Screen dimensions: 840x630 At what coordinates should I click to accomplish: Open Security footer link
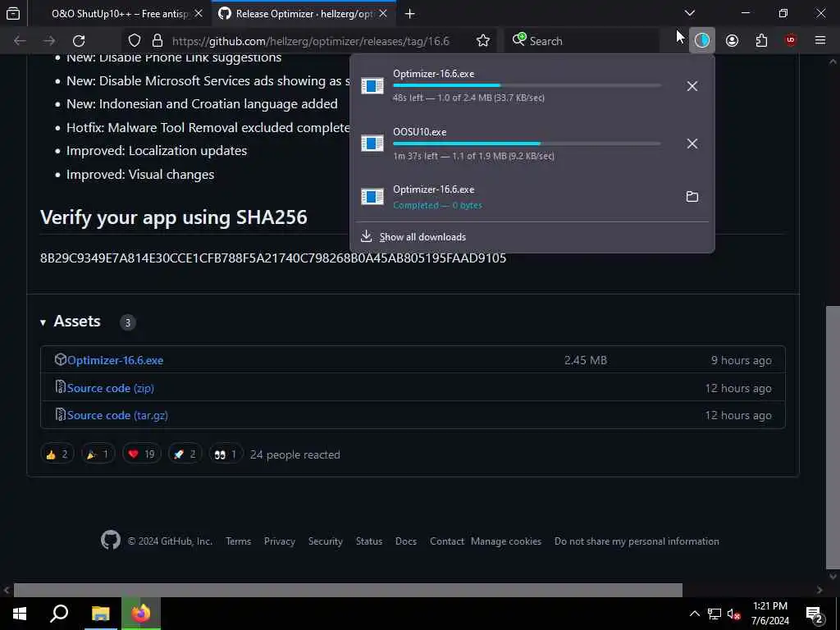325,541
